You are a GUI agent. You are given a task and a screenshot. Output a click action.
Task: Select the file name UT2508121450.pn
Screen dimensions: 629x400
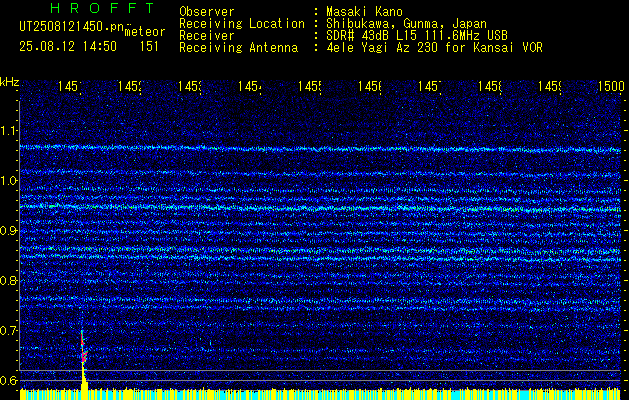[72, 26]
